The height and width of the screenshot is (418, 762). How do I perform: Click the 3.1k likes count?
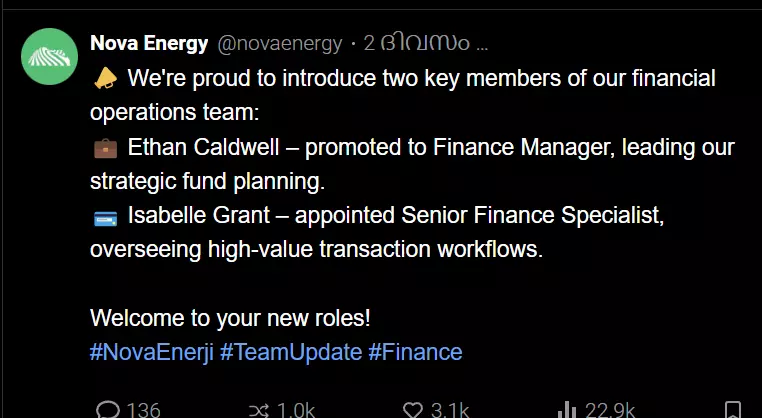(x=450, y=410)
